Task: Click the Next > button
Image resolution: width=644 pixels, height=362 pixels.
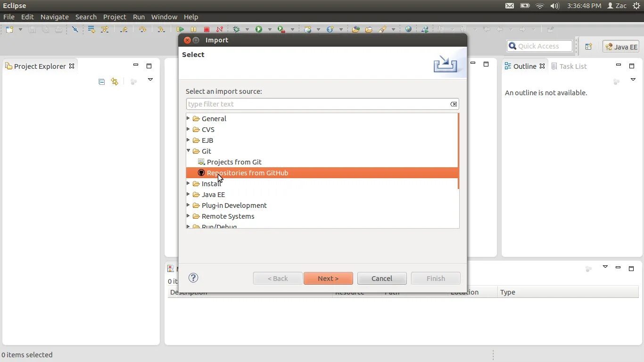Action: pos(328,278)
